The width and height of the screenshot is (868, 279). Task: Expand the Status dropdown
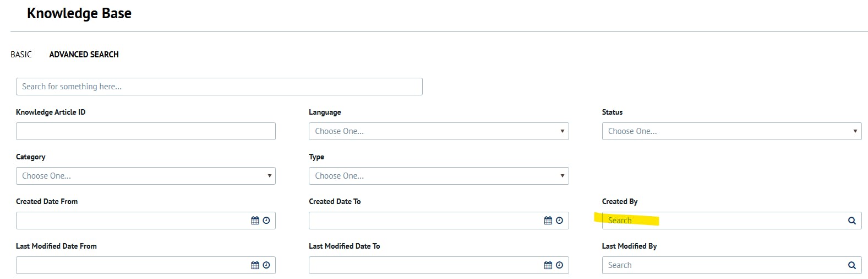[731, 131]
